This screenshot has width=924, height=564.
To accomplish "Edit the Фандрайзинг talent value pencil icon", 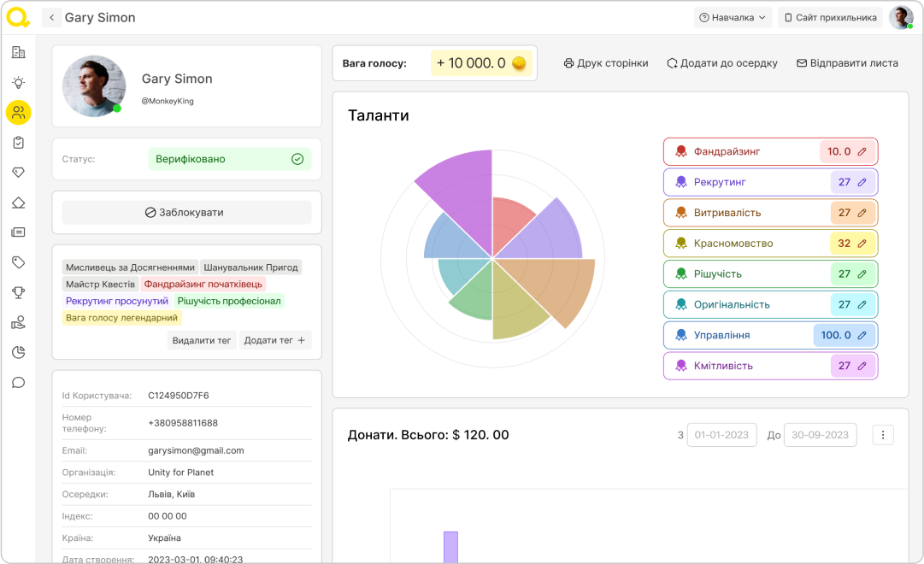I will click(x=862, y=152).
